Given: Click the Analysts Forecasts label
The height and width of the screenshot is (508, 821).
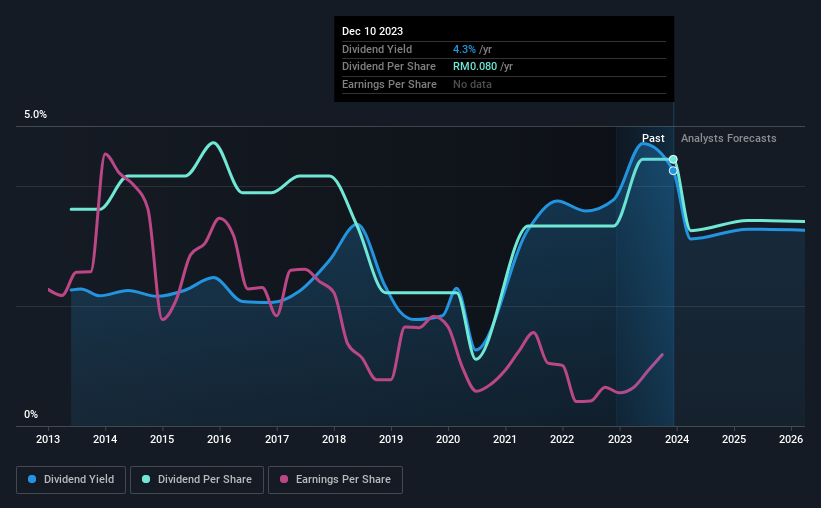Looking at the screenshot, I should [728, 138].
